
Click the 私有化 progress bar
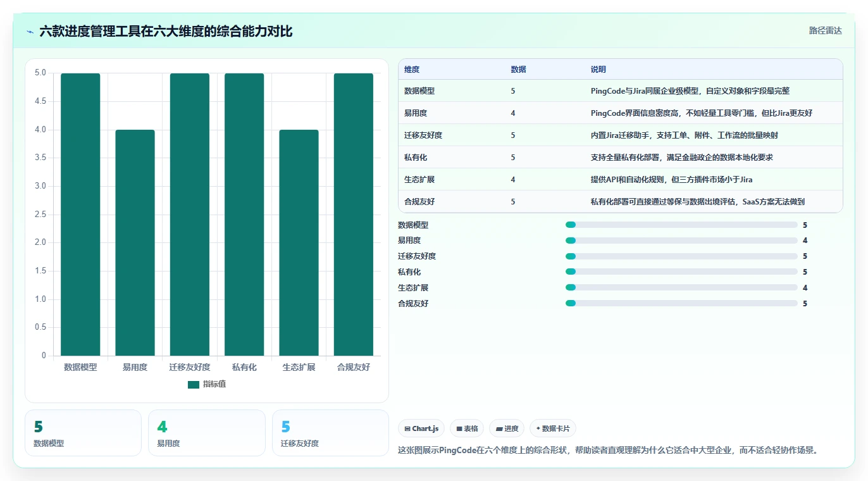[x=681, y=272]
